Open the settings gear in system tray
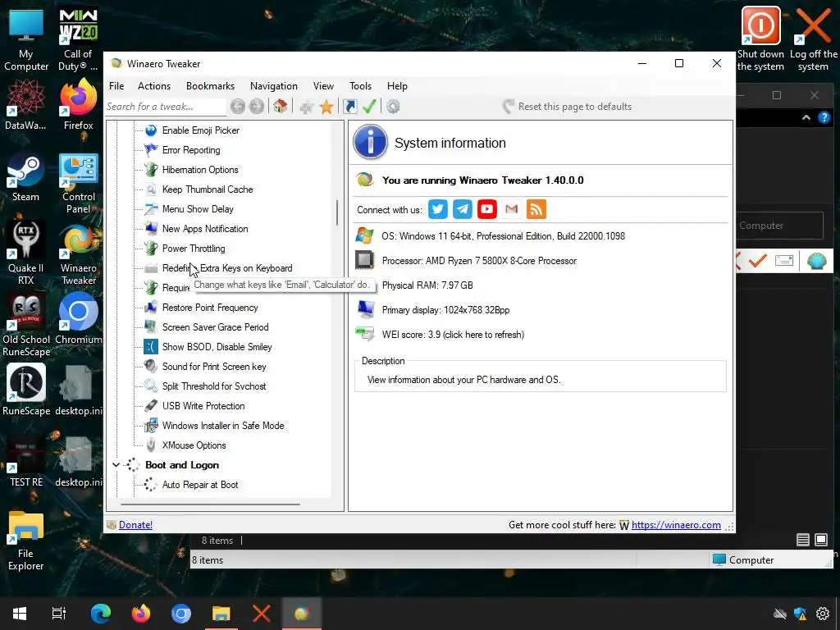 tap(822, 614)
